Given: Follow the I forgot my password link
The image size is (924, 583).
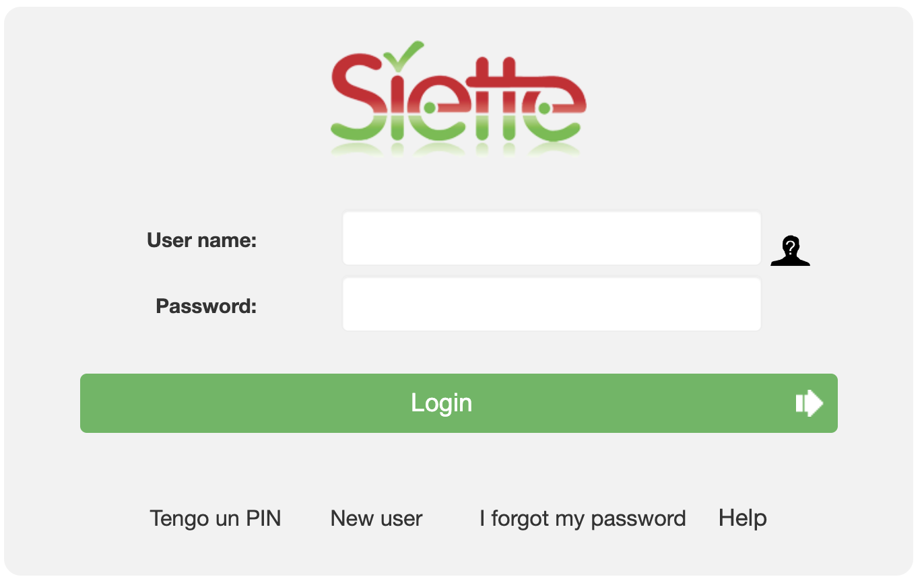Looking at the screenshot, I should click(583, 518).
